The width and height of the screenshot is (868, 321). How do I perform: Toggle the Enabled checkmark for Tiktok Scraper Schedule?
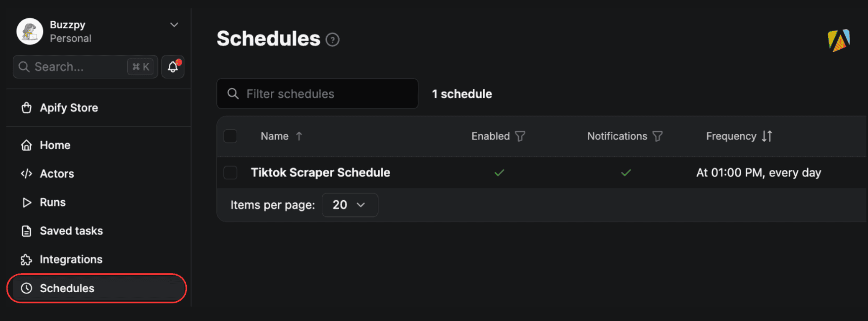(x=499, y=173)
